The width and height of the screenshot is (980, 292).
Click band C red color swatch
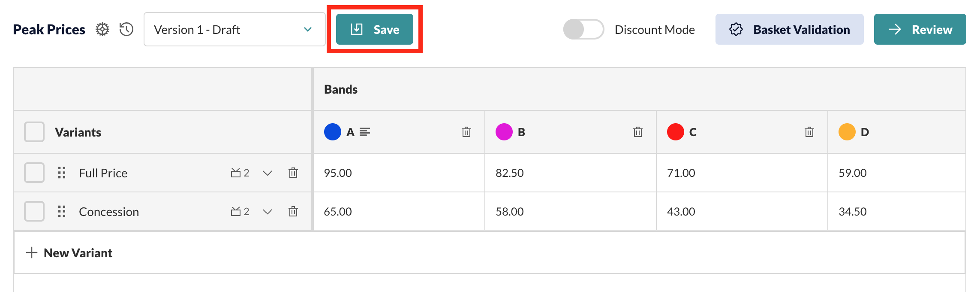(676, 132)
